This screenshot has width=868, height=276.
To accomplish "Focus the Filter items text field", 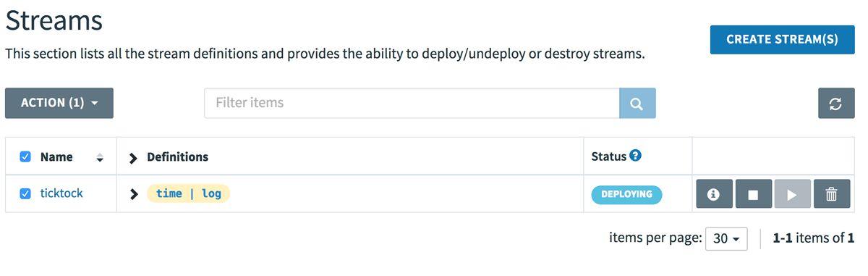I will tap(412, 104).
